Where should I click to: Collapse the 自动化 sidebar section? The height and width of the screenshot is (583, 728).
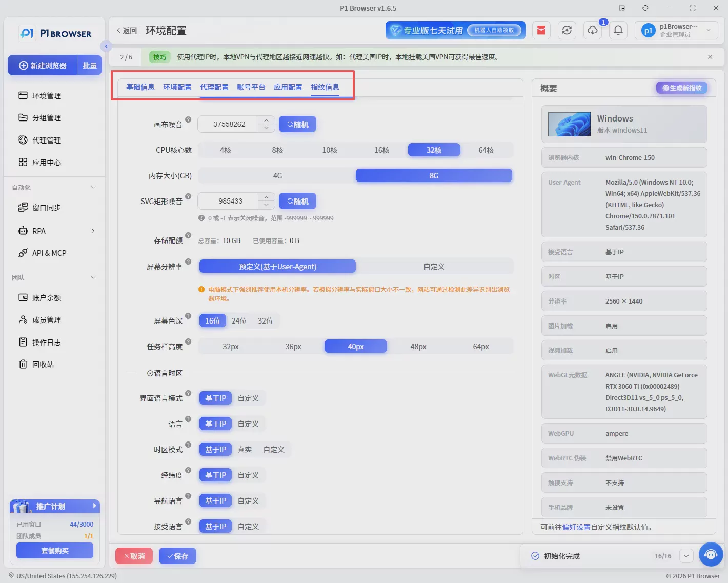93,188
